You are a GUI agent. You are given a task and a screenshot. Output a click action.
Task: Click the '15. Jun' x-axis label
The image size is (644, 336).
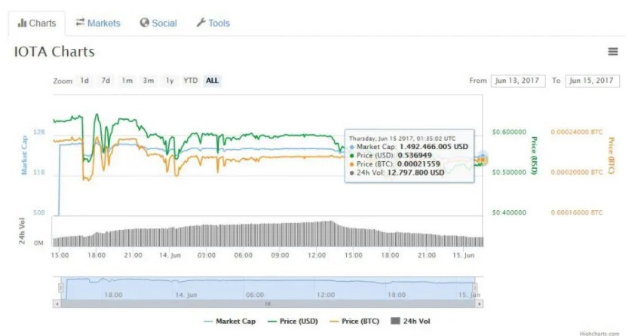click(464, 255)
